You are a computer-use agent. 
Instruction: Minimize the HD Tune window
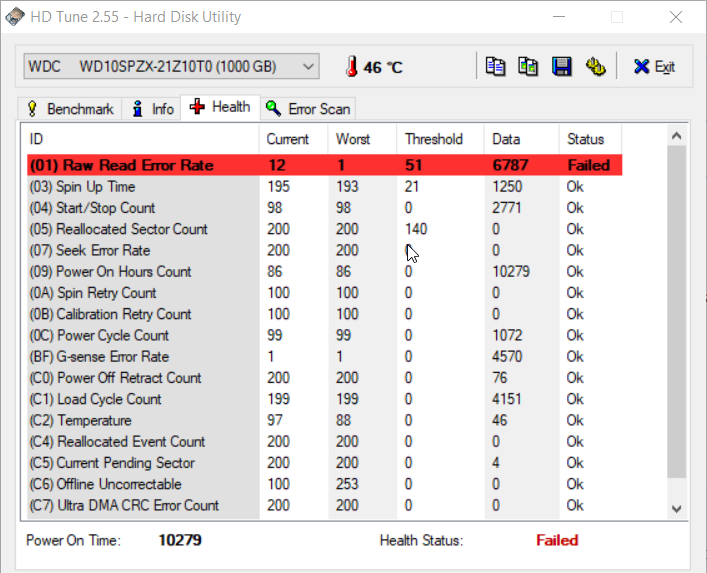pos(559,17)
